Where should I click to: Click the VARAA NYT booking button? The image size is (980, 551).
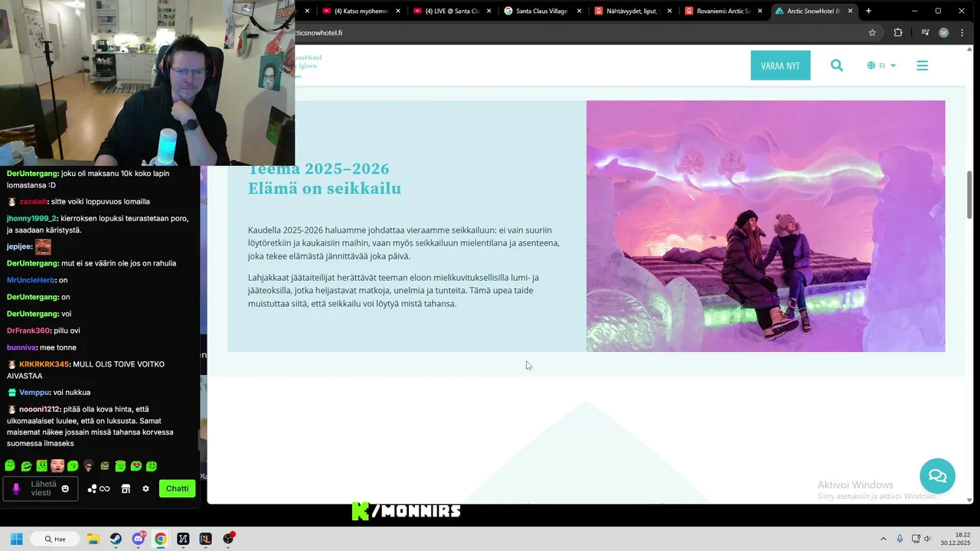pos(780,66)
